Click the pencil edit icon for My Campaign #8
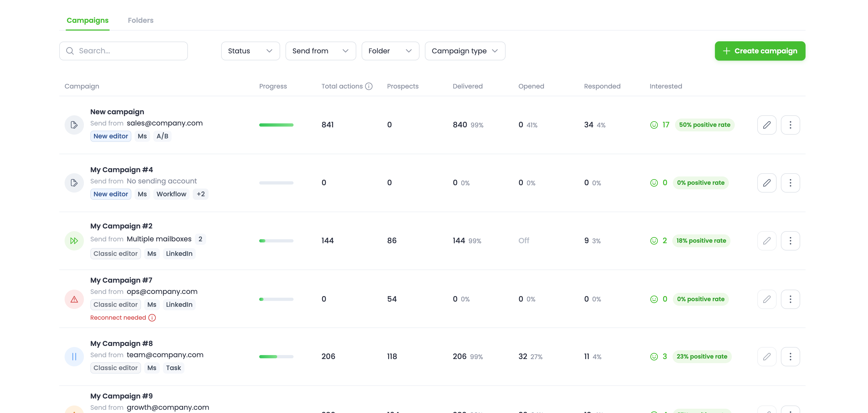Viewport: 868px width, 413px height. (767, 356)
